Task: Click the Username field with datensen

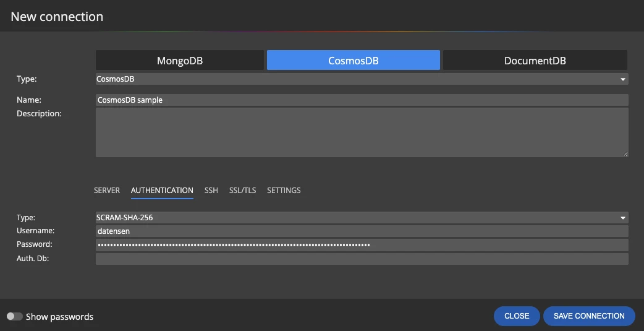Action: tap(362, 231)
